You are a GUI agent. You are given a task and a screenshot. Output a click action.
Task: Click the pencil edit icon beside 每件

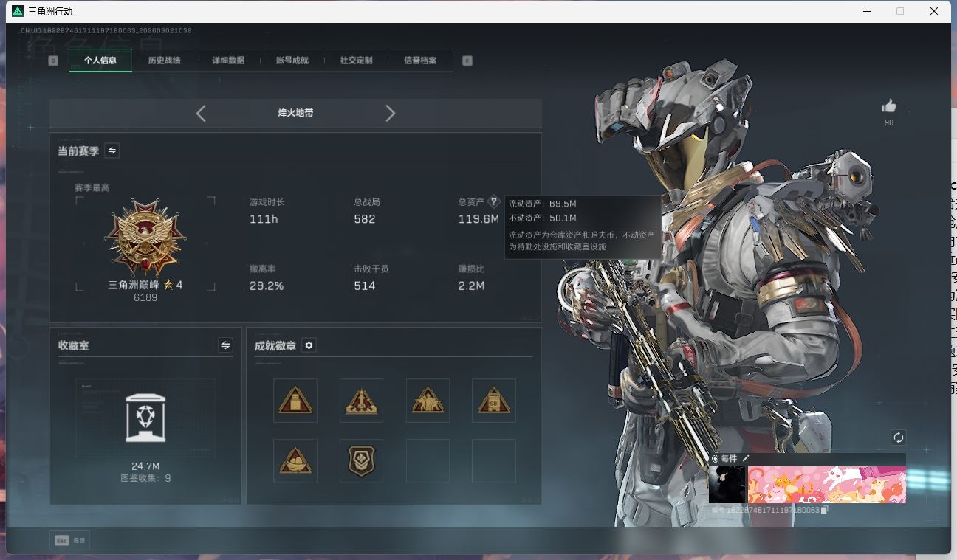point(746,459)
